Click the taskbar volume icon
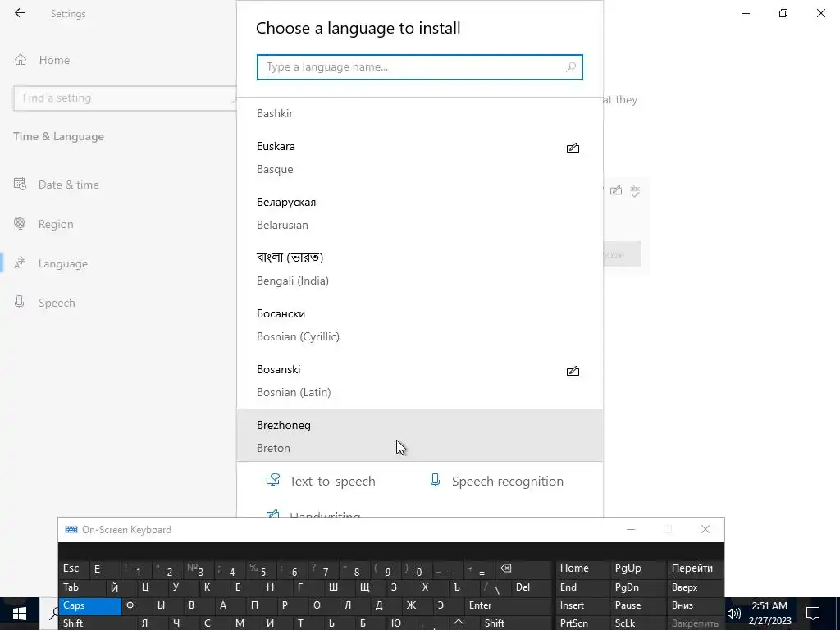 pyautogui.click(x=733, y=614)
